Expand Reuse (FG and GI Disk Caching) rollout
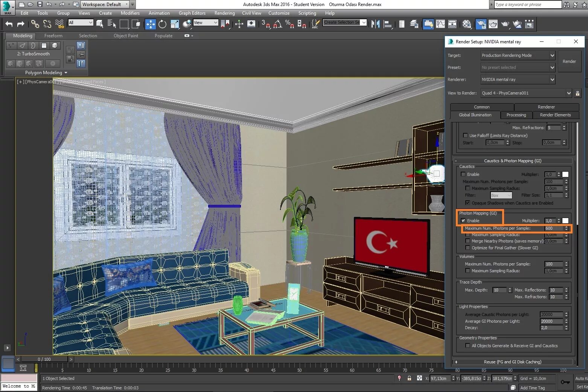This screenshot has width=588, height=392. [513, 362]
